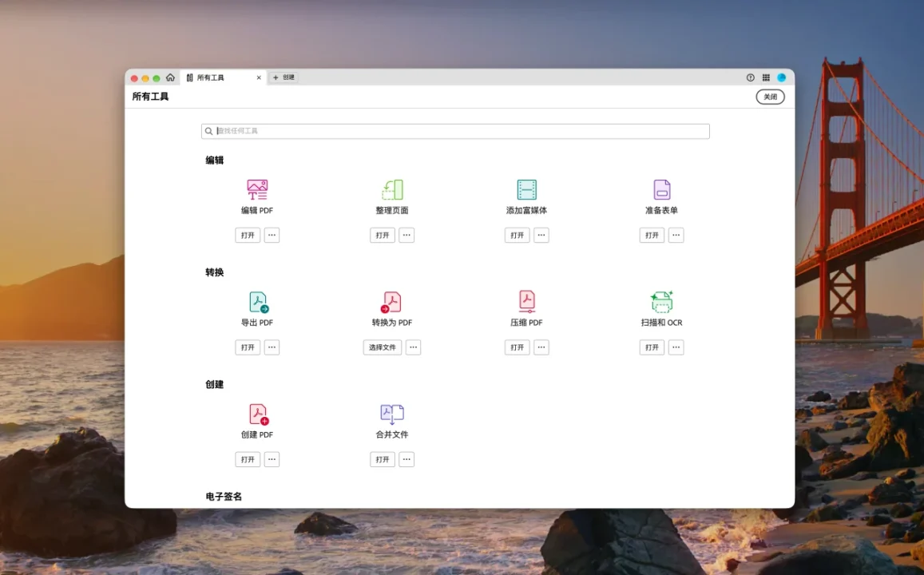Click the 所有工具 page title
The height and width of the screenshot is (575, 924).
tap(150, 97)
